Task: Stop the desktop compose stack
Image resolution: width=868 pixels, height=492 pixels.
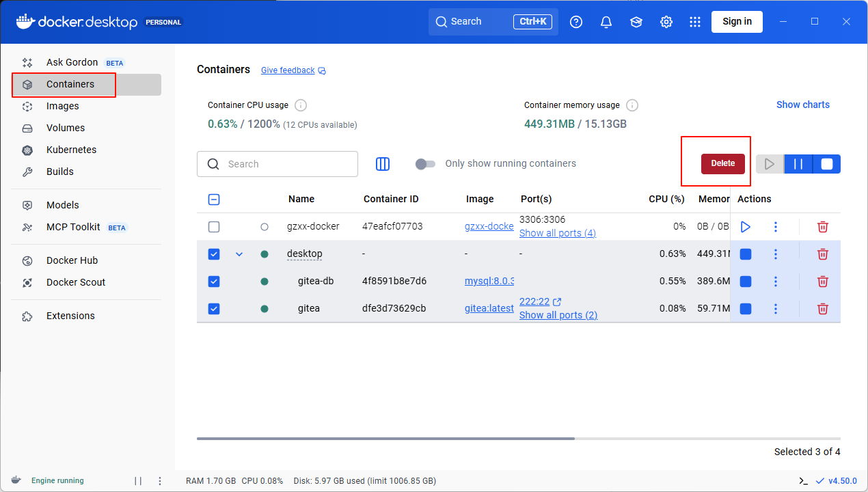Action: [x=746, y=254]
